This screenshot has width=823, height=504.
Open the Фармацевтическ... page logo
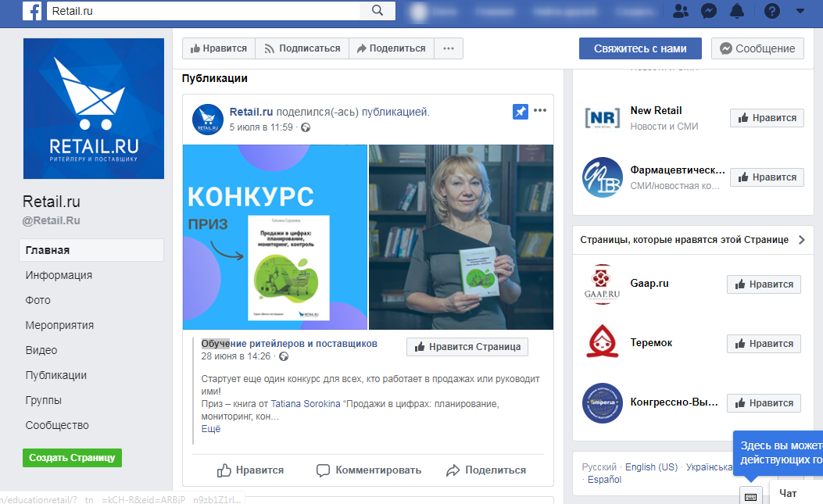602,177
